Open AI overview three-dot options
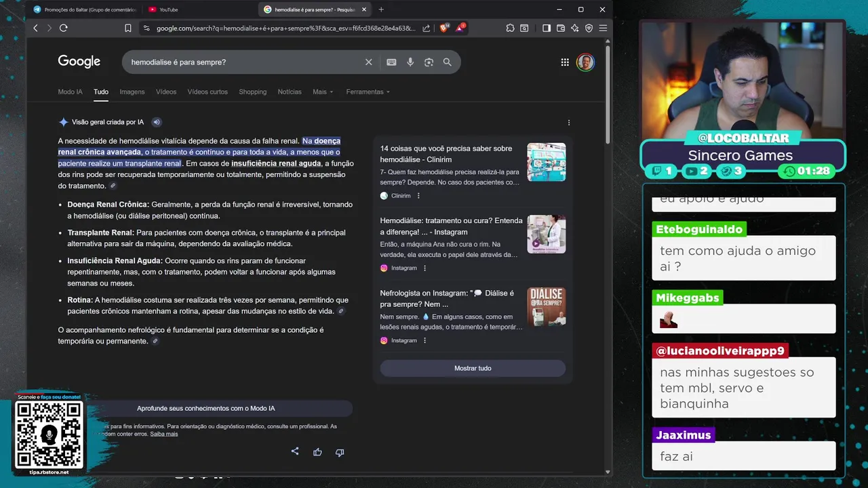The width and height of the screenshot is (868, 488). (x=569, y=123)
